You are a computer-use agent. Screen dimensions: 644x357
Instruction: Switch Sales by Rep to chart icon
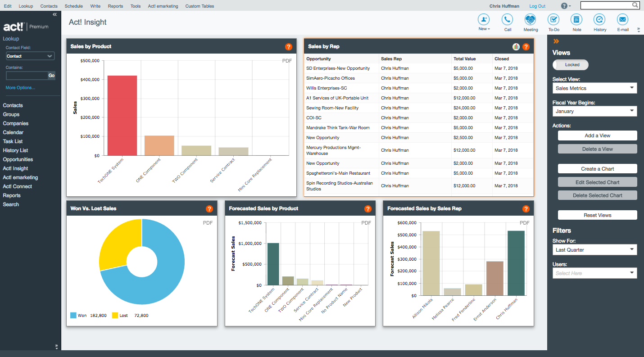pos(516,47)
